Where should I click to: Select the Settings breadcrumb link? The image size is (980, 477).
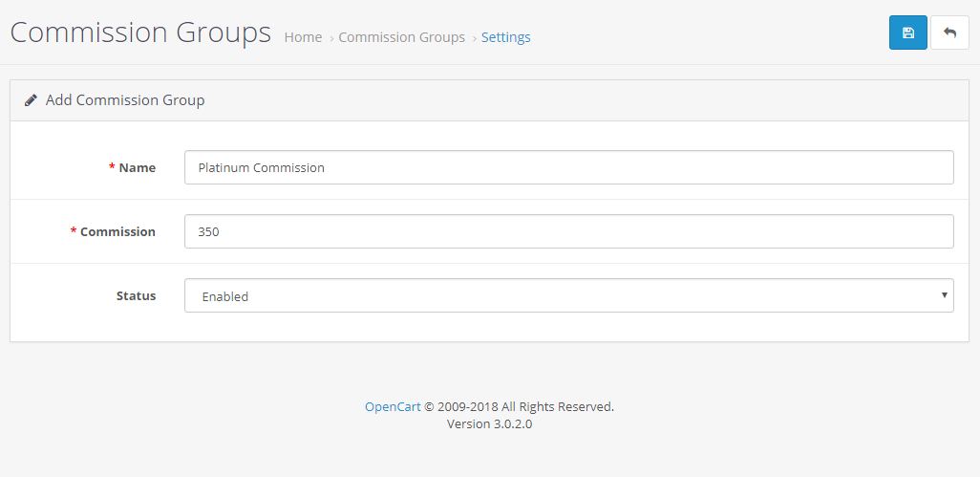[x=505, y=37]
